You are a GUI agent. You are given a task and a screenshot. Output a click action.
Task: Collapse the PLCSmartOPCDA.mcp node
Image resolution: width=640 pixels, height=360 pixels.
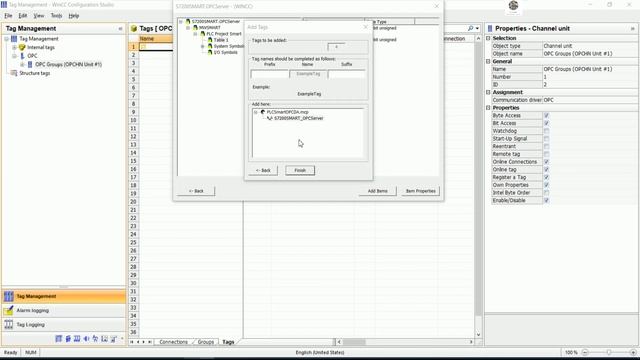pyautogui.click(x=256, y=112)
